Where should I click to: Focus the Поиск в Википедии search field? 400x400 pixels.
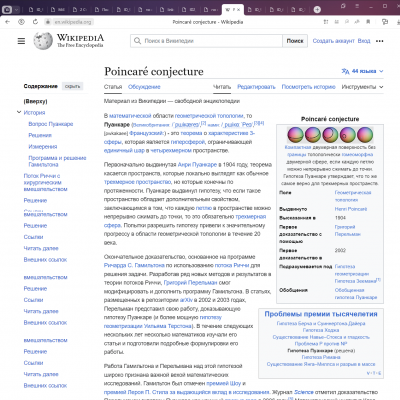point(207,41)
